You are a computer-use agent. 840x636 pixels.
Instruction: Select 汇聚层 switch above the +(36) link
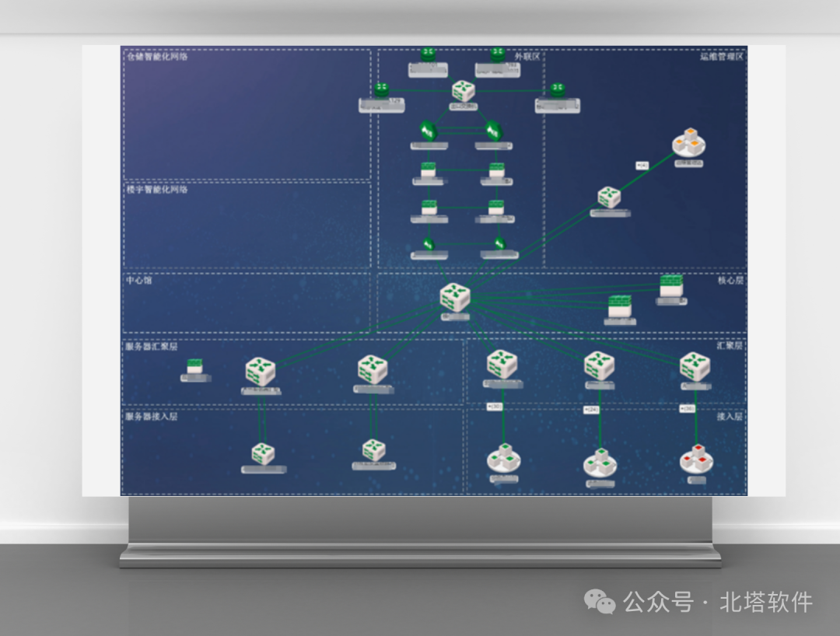[695, 367]
